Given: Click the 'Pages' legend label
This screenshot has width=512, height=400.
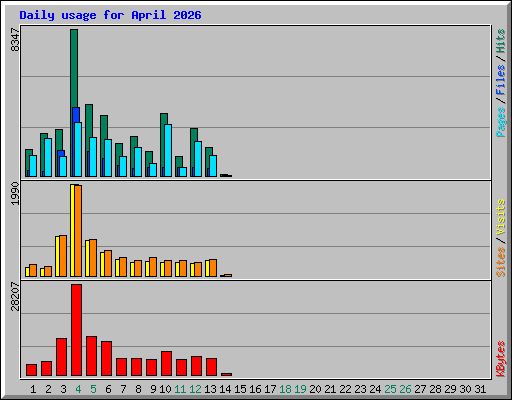Looking at the screenshot, I should pos(501,122).
